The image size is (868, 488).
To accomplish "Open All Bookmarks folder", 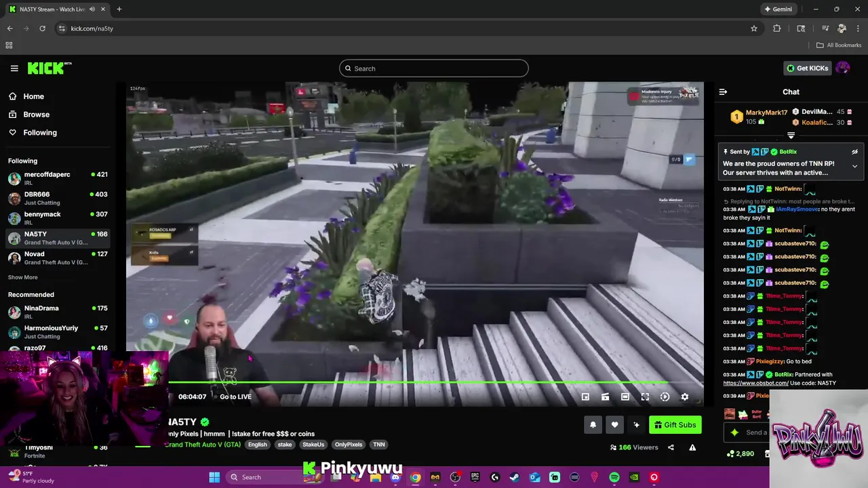I will (x=839, y=45).
